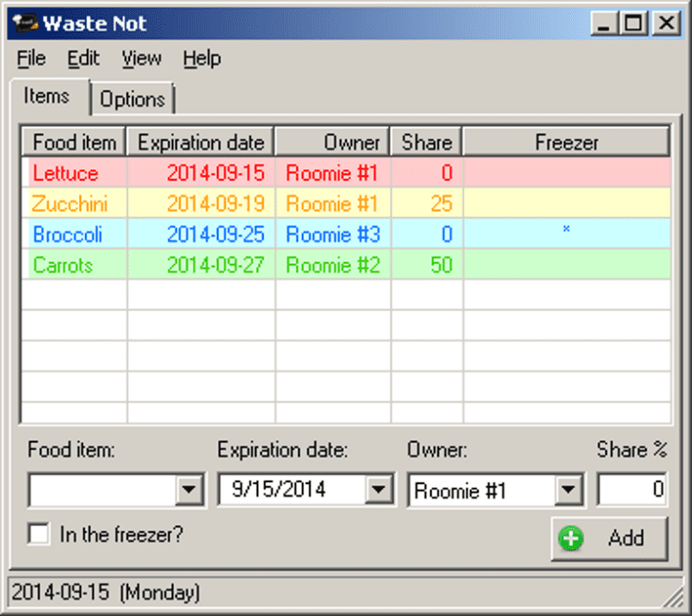Minimize the Waste Not window

tap(603, 23)
